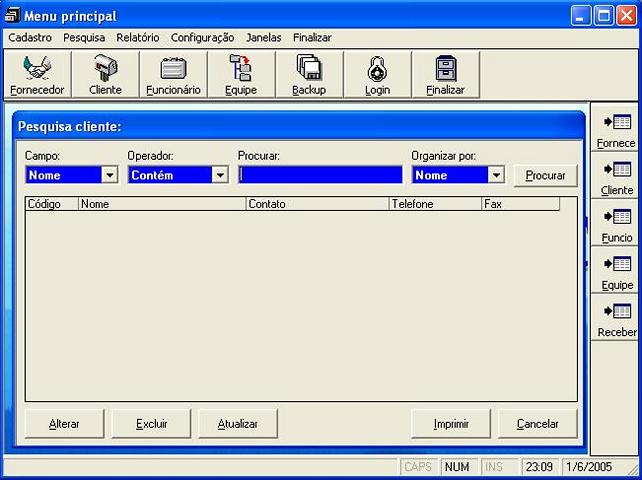Click the Imprimir button
The image size is (642, 480).
point(451,424)
